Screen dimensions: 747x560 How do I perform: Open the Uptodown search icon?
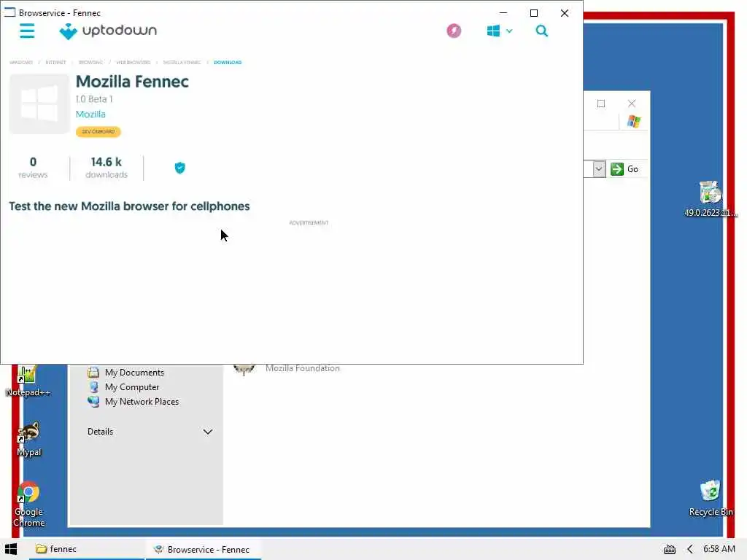(x=542, y=31)
